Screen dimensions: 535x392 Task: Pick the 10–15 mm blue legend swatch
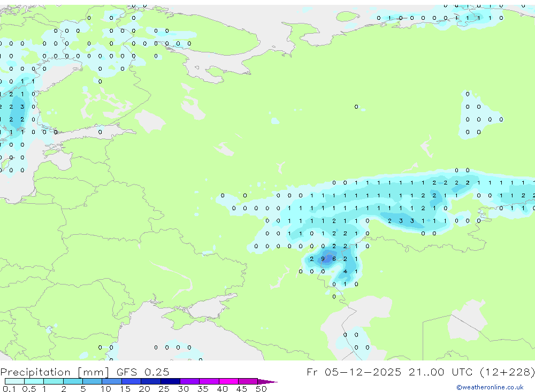pyautogui.click(x=112, y=381)
